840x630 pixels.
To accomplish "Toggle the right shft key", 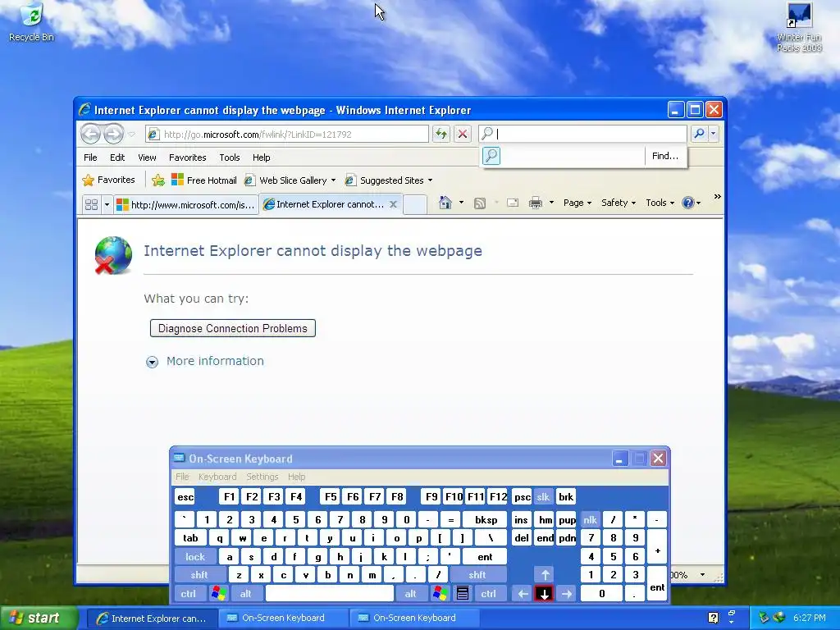I will point(477,575).
